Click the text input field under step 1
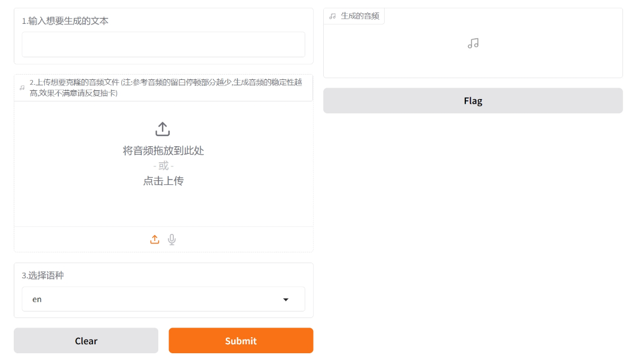Image resolution: width=632 pixels, height=364 pixels. pos(162,44)
